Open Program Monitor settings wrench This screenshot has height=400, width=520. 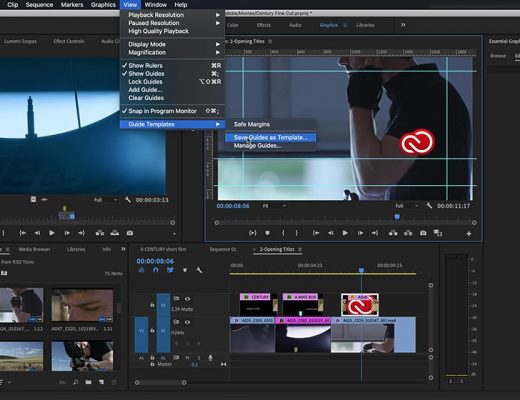(x=429, y=206)
